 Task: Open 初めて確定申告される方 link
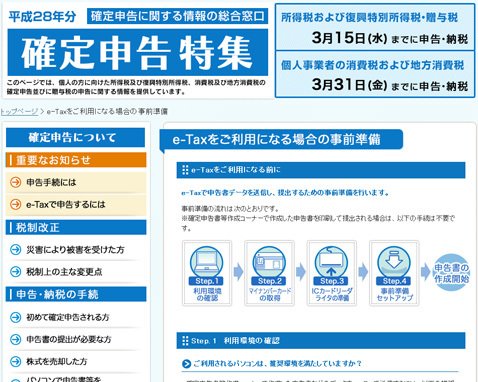(x=68, y=317)
